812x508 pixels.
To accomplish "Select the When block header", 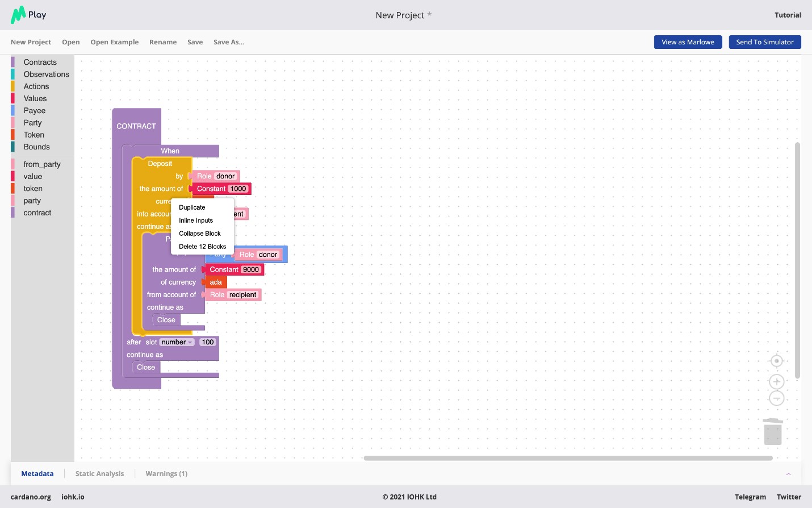I will point(170,151).
